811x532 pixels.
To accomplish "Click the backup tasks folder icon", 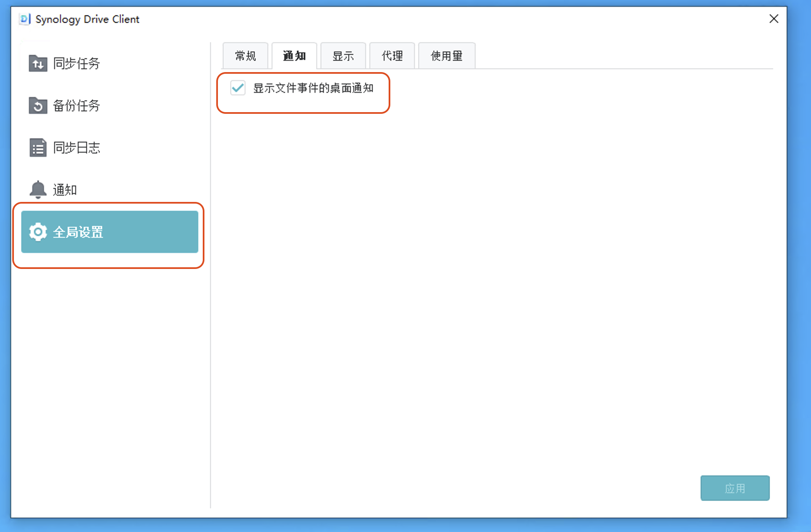I will 38,105.
